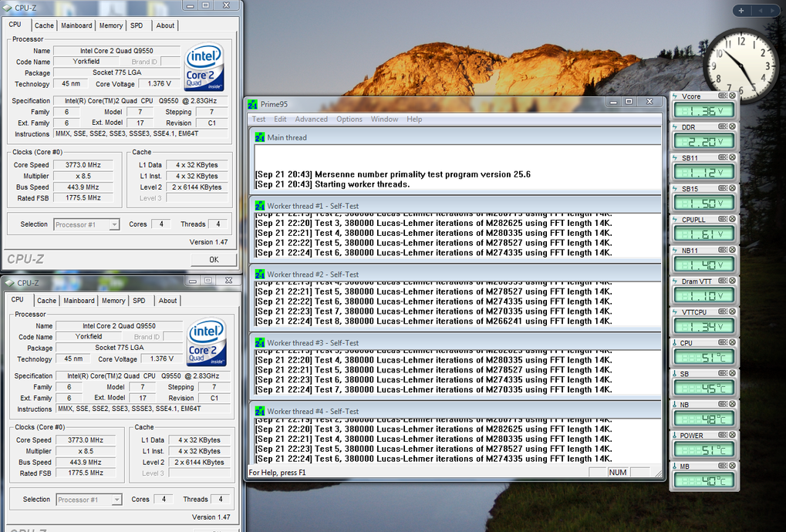The height and width of the screenshot is (532, 786).
Task: Open settings of the POWER temperature gadget
Action: [723, 436]
